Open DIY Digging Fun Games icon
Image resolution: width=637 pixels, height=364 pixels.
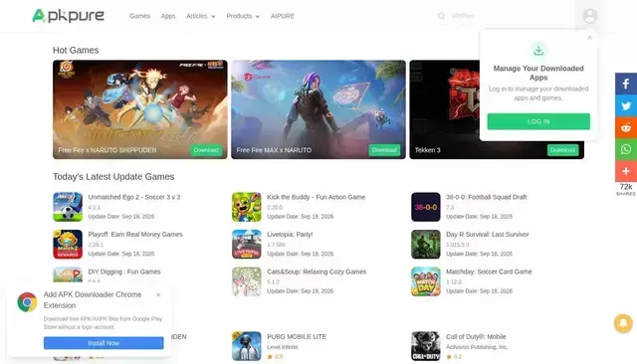coord(68,275)
